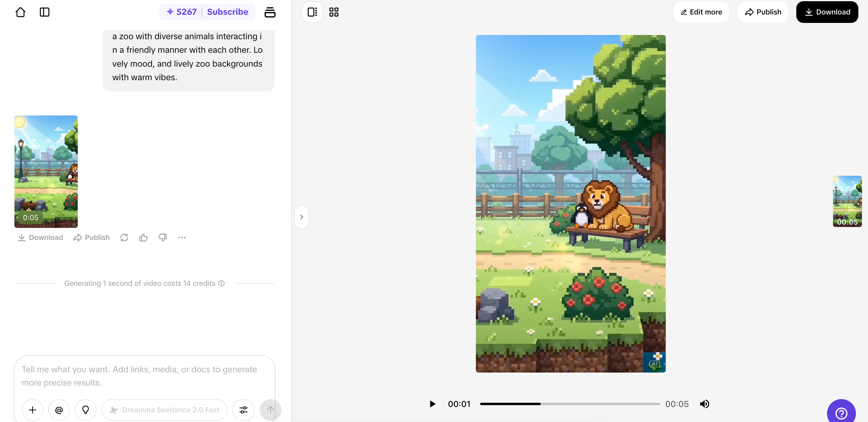Click the plus button to add media
The width and height of the screenshot is (868, 422).
tap(33, 410)
